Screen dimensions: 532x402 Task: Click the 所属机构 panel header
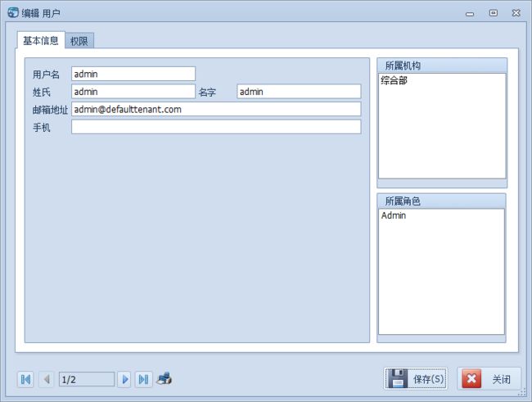click(x=442, y=65)
